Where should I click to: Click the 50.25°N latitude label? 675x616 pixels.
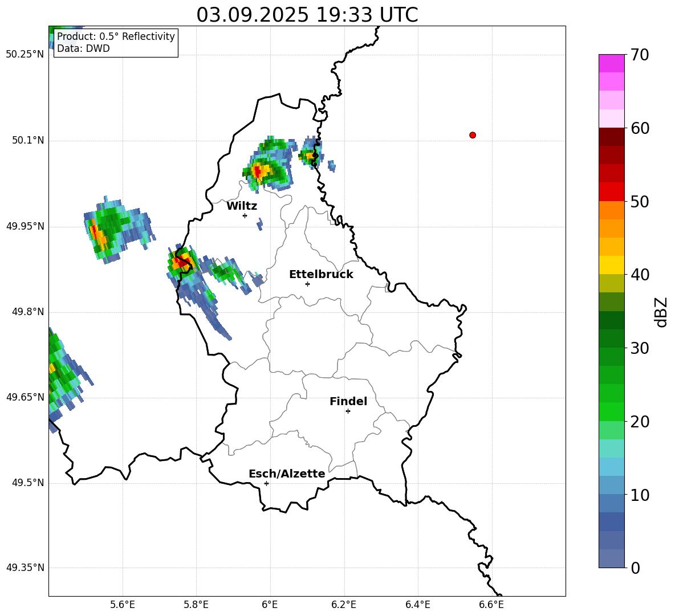(25, 54)
